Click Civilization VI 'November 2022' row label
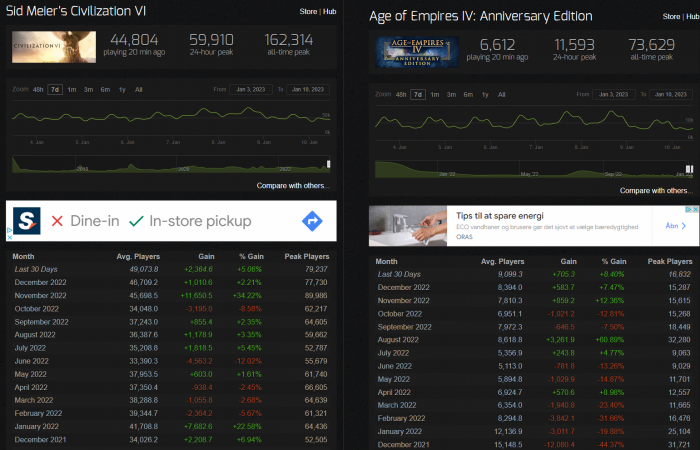Viewport: 700px width, 450px height. click(40, 296)
